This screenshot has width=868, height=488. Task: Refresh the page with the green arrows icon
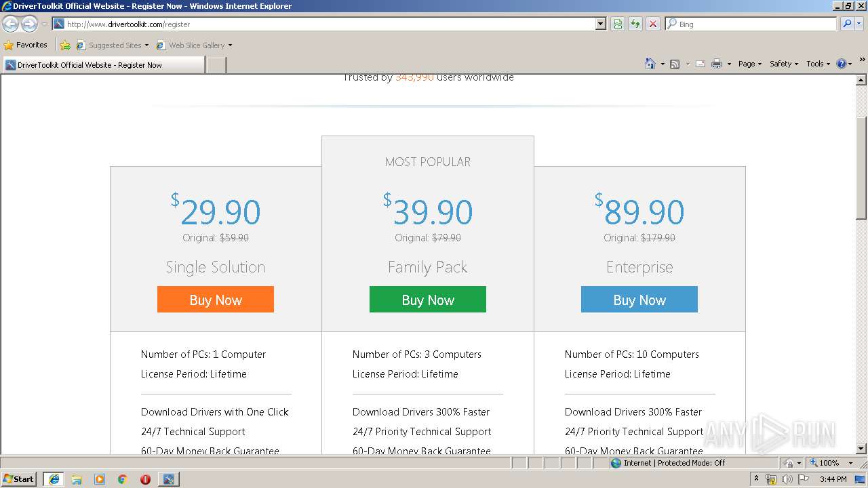(635, 24)
